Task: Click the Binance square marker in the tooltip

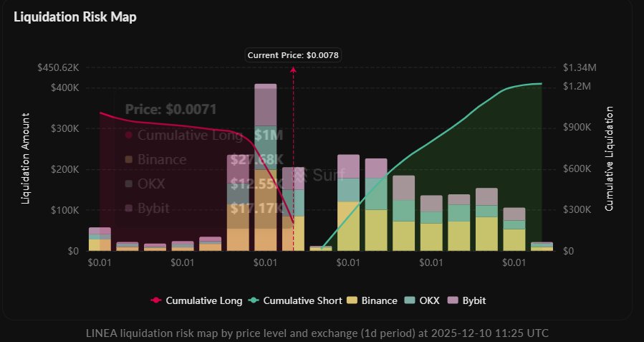Action: click(x=128, y=159)
